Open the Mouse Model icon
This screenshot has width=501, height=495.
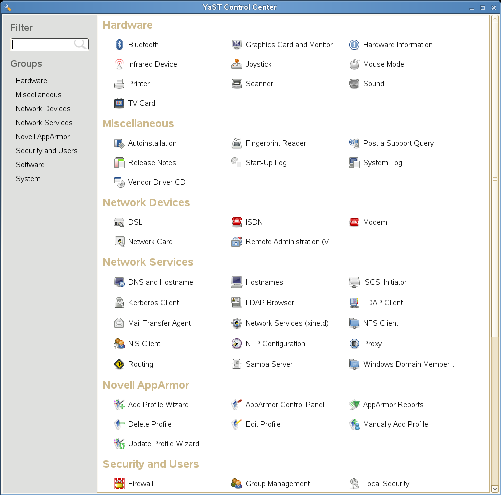(x=354, y=64)
